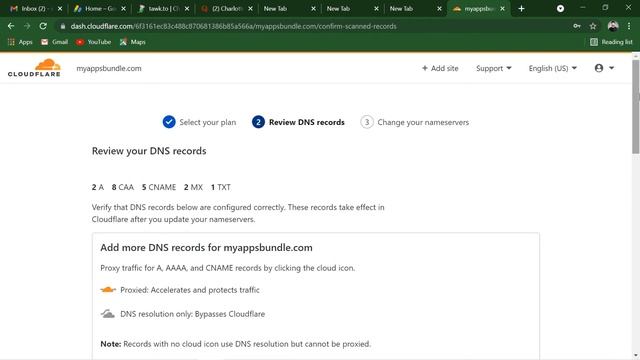Viewport: 640px width, 360px height.
Task: Open English (US) language dropdown
Action: click(553, 68)
